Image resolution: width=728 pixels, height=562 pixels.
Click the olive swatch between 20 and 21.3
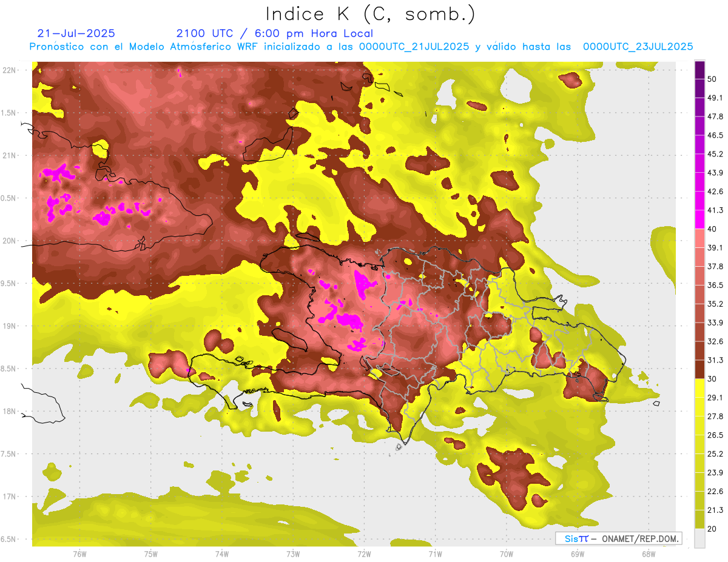[699, 519]
